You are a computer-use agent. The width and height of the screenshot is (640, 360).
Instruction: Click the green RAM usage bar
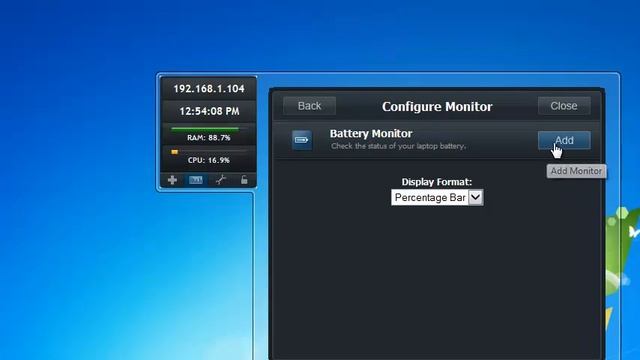click(205, 129)
